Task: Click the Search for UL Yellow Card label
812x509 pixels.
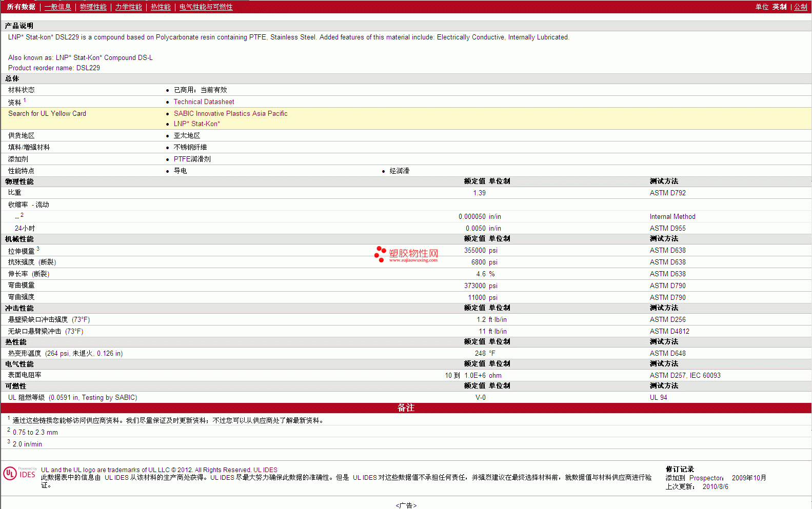Action: click(x=47, y=114)
